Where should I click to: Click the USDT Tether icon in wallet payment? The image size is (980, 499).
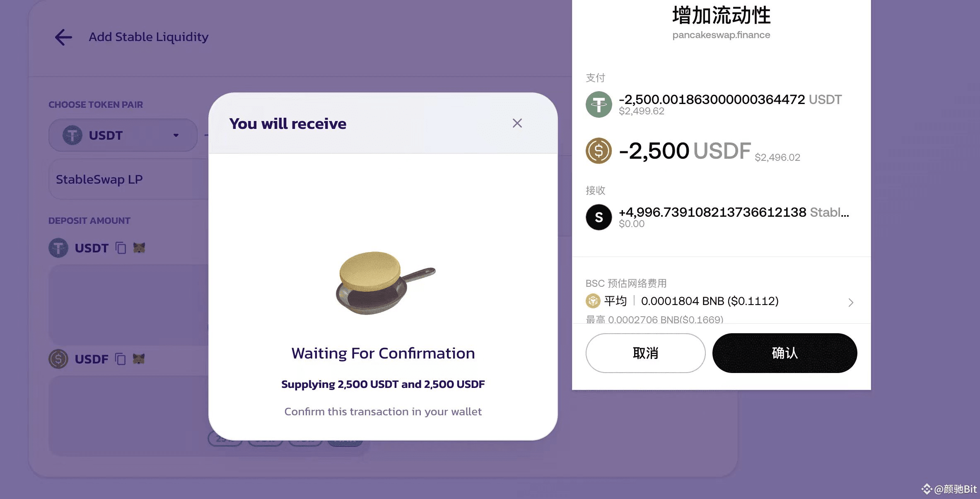pyautogui.click(x=599, y=104)
